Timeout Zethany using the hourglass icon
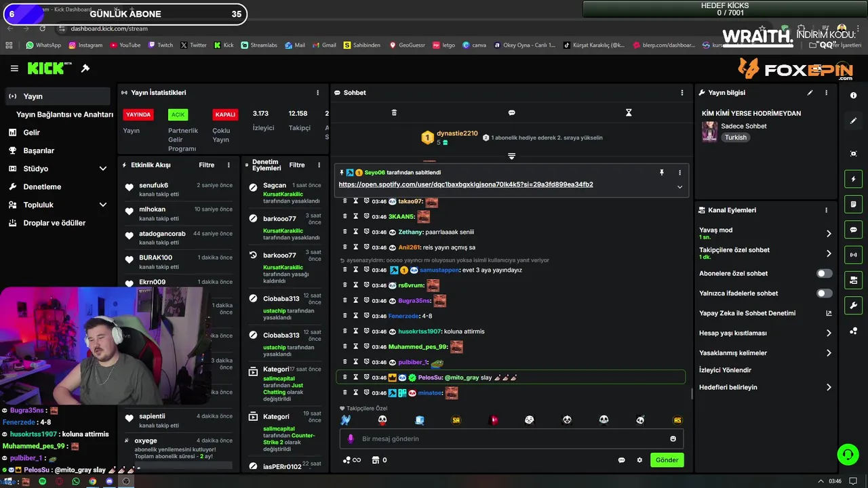868x488 pixels. click(x=355, y=232)
